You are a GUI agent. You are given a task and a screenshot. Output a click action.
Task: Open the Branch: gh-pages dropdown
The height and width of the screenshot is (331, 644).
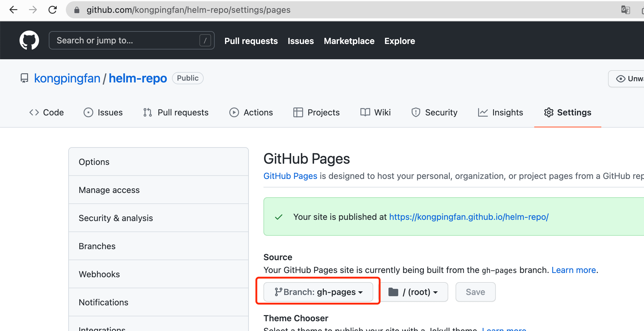pyautogui.click(x=318, y=292)
